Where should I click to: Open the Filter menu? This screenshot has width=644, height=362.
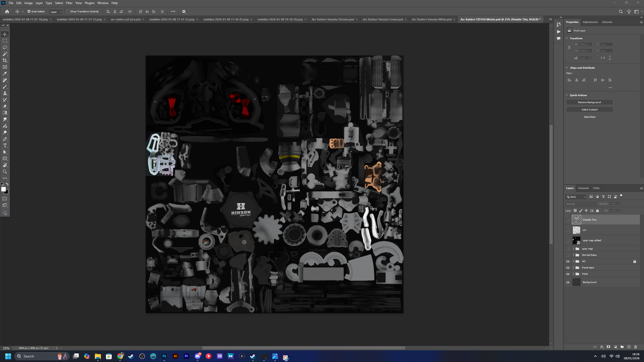click(x=69, y=3)
